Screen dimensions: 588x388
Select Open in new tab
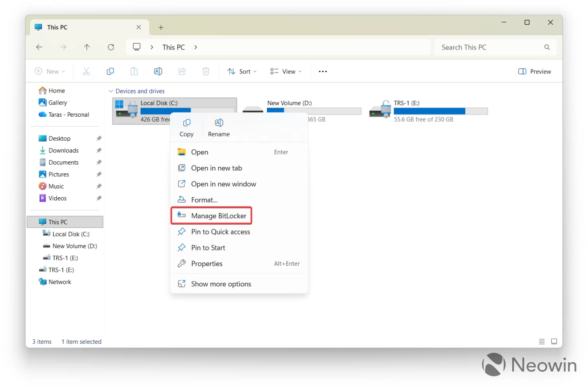tap(239, 168)
